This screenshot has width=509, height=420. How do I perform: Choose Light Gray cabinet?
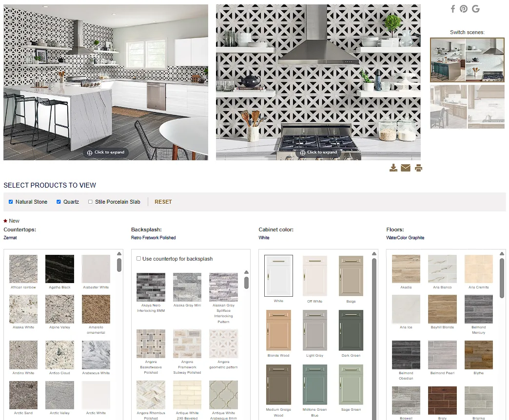click(x=315, y=330)
